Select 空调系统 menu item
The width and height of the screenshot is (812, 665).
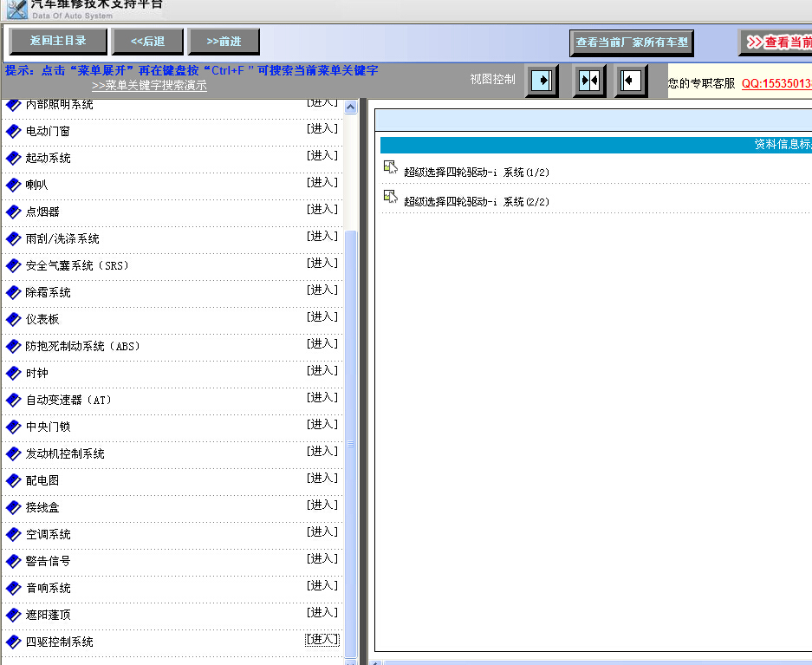coord(49,535)
